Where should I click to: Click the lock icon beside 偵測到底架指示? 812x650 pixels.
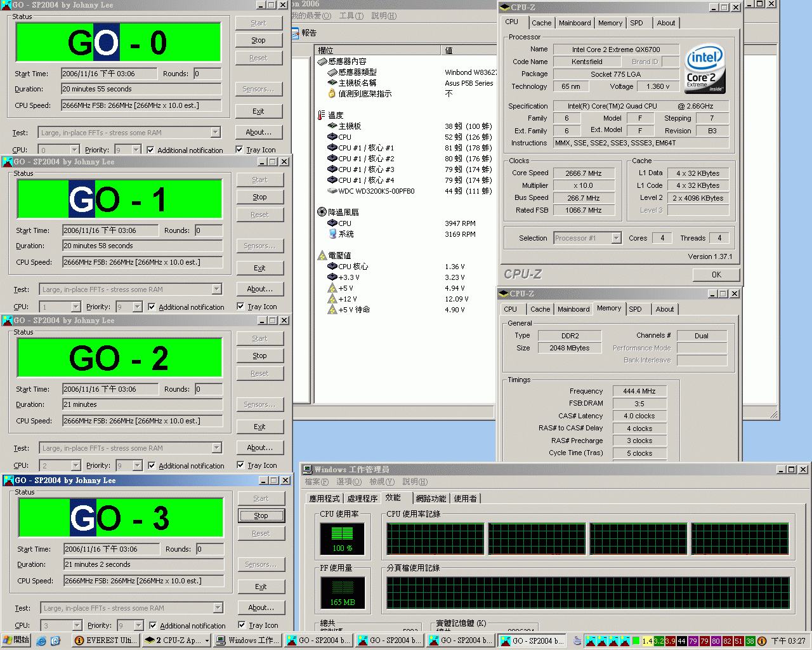(x=332, y=93)
